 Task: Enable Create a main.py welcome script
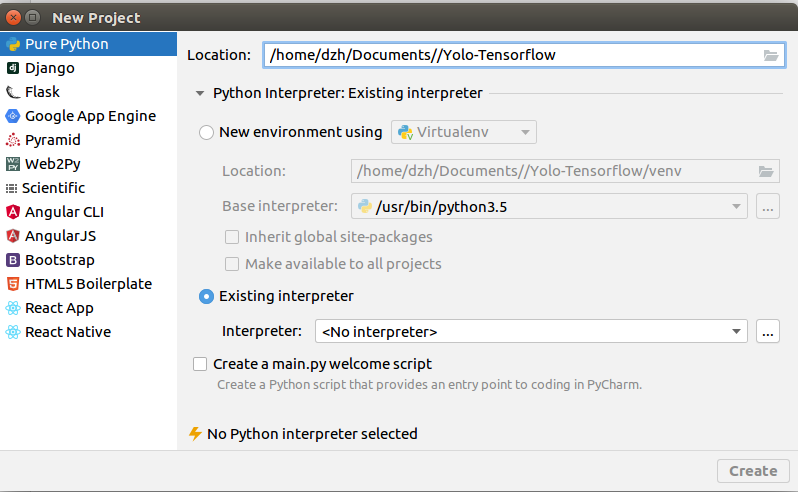[200, 364]
